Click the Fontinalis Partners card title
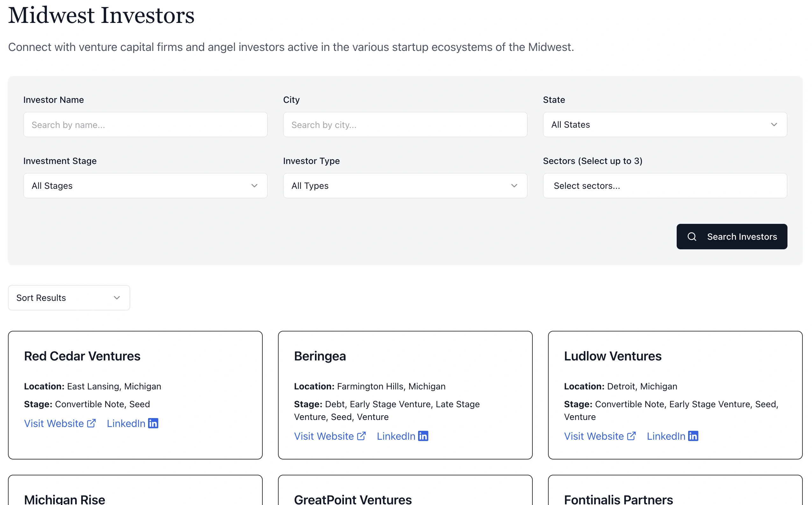 (x=618, y=500)
